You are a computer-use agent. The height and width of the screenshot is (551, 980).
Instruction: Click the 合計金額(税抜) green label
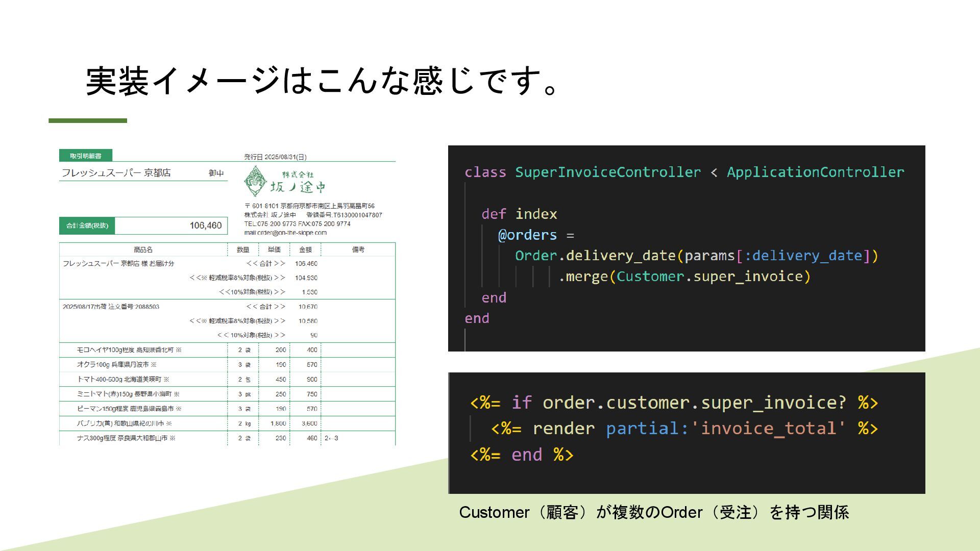[87, 226]
